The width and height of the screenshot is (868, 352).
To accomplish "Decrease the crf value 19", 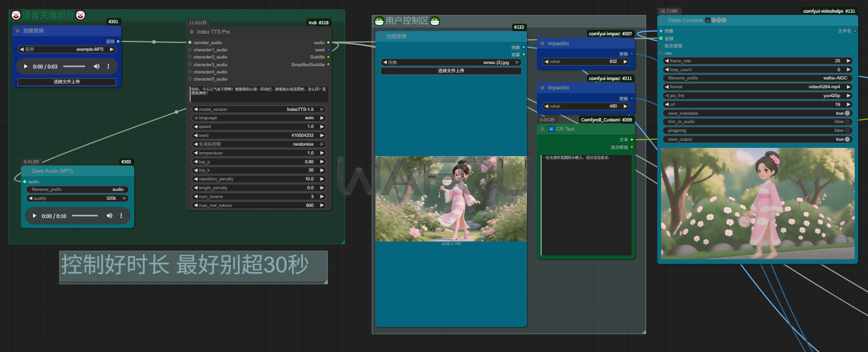I will click(667, 104).
